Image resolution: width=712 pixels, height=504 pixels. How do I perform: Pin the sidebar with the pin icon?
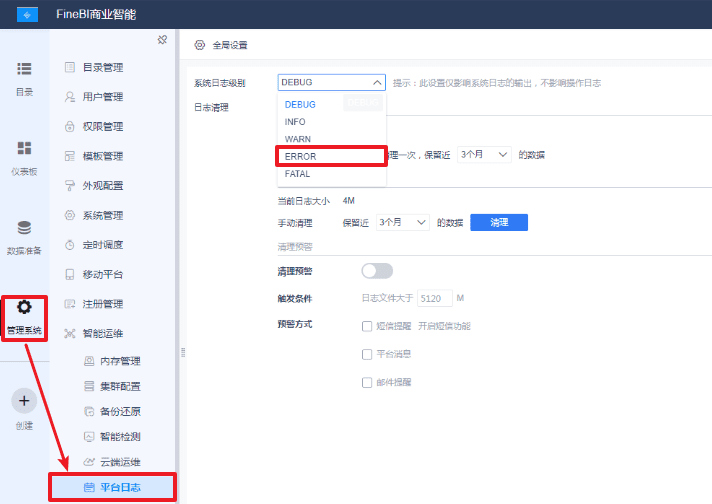162,40
